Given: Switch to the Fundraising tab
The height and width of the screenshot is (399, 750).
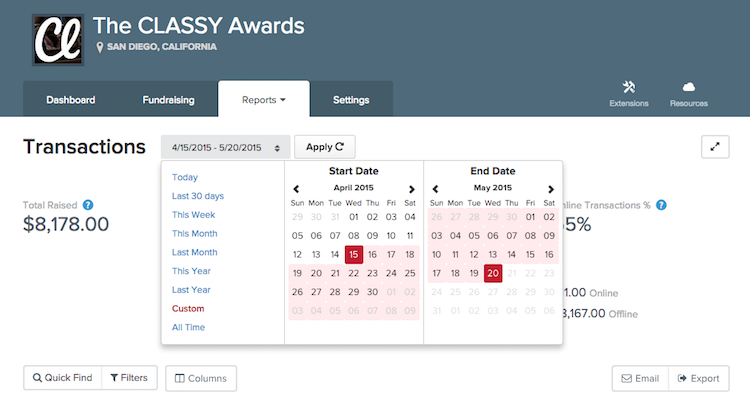Looking at the screenshot, I should pyautogui.click(x=168, y=100).
